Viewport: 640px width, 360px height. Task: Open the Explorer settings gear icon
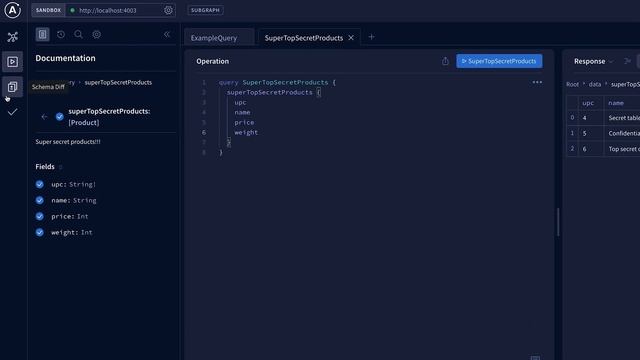click(96, 34)
